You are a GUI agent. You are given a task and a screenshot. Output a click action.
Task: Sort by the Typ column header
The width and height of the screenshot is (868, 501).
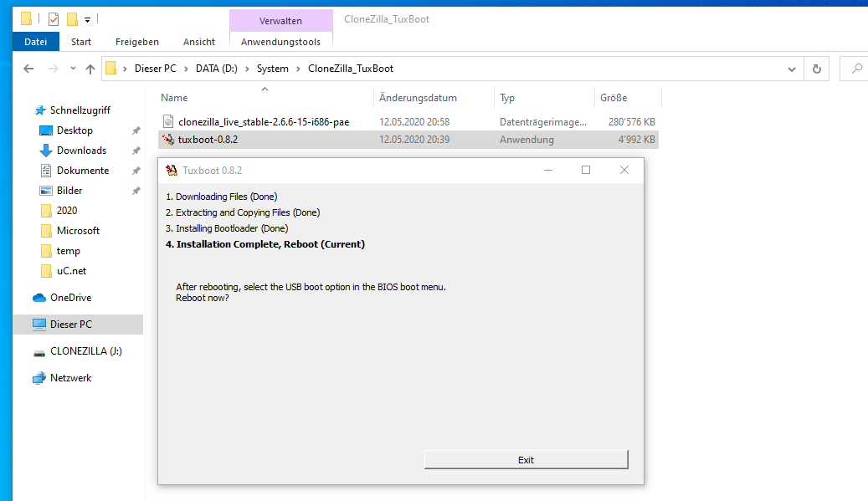click(507, 98)
